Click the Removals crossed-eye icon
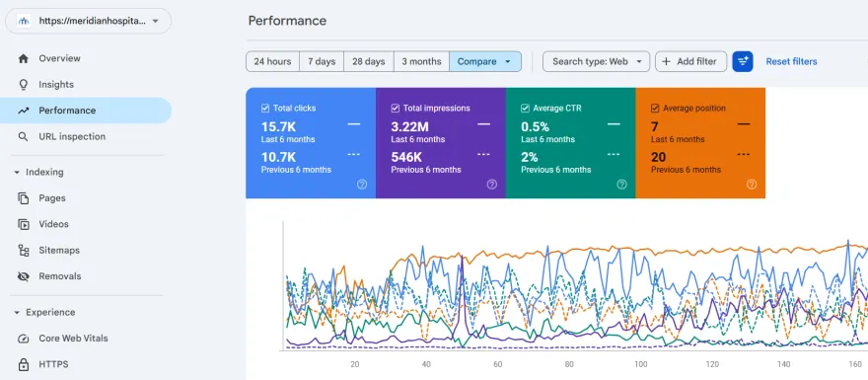This screenshot has width=868, height=380. tap(24, 276)
